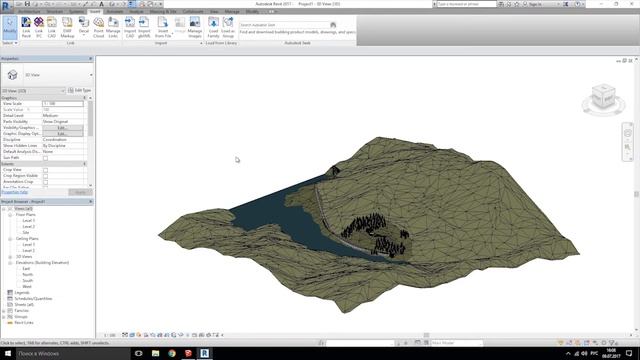
Task: Open the Architecture ribbon tab
Action: pos(29,11)
